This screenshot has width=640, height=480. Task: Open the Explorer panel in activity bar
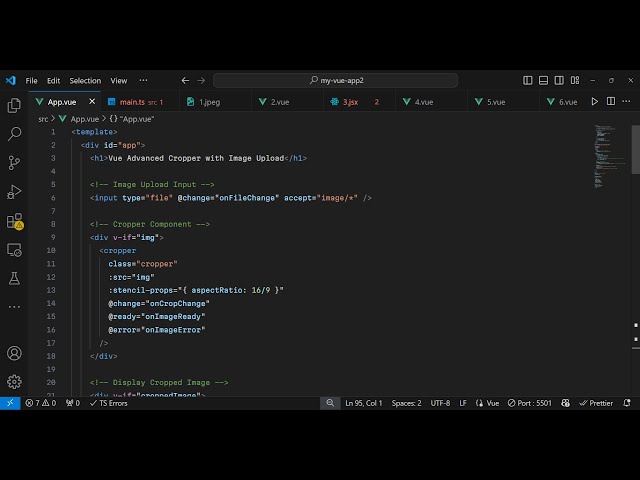(14, 105)
